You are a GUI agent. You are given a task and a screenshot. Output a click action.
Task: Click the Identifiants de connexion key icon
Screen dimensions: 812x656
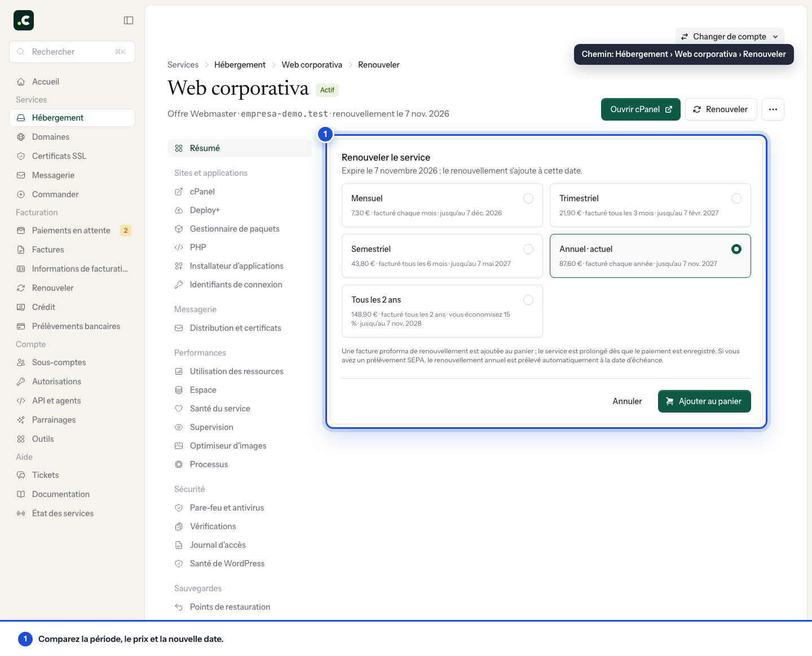click(x=179, y=285)
